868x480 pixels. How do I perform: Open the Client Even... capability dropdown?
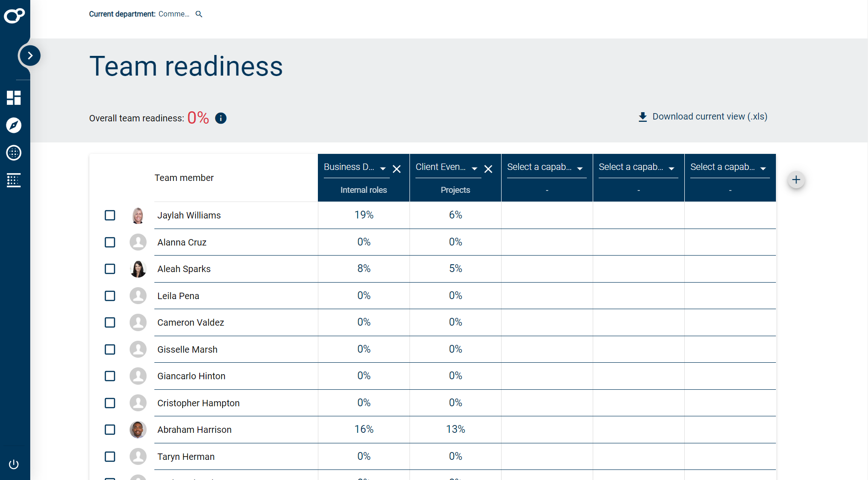pos(475,169)
